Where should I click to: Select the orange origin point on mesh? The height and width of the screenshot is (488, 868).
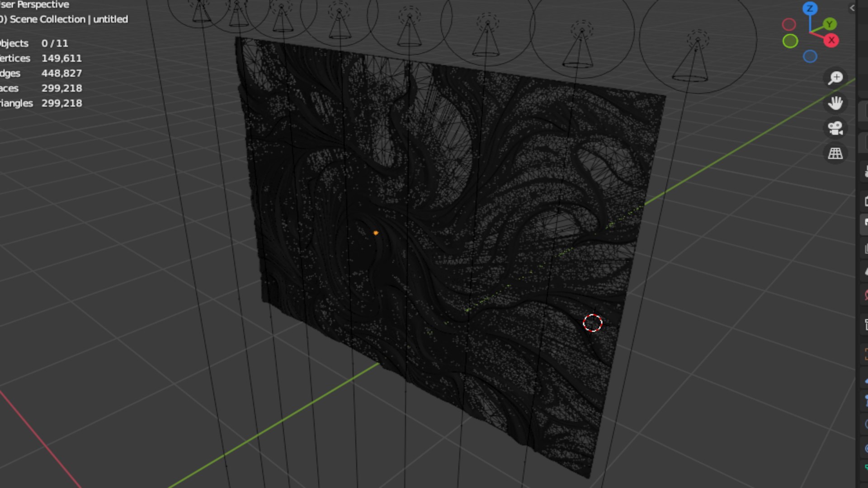click(x=376, y=233)
